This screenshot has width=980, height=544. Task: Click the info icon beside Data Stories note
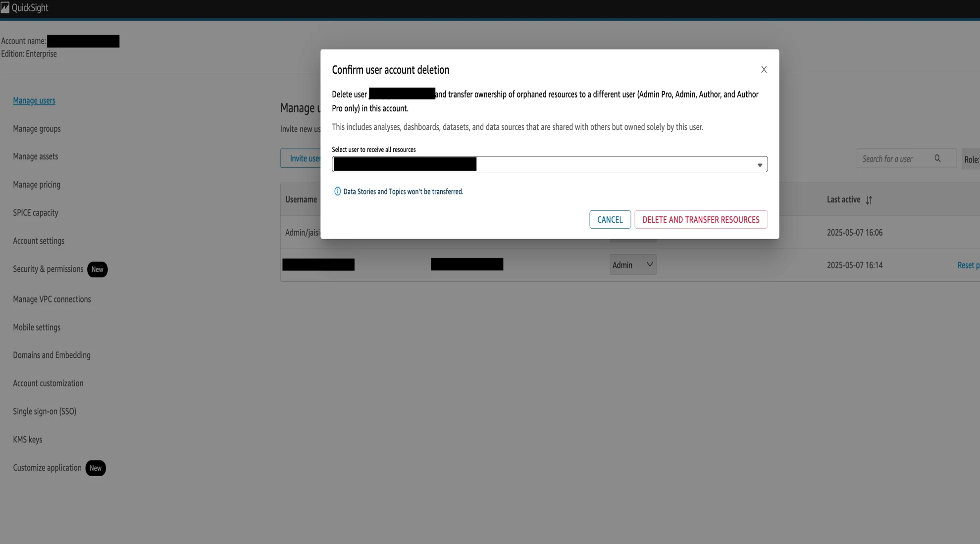[x=337, y=192]
